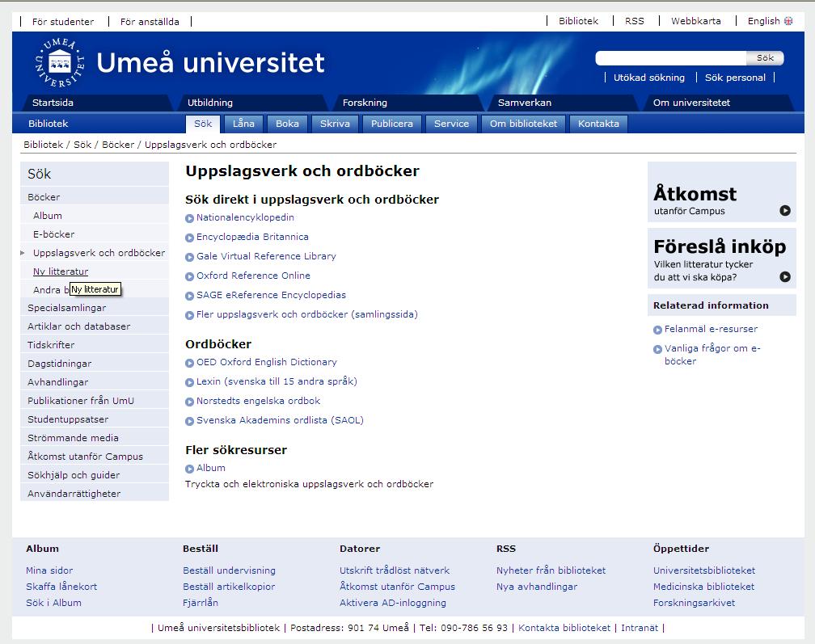Open the Skriva tab

coord(335,124)
